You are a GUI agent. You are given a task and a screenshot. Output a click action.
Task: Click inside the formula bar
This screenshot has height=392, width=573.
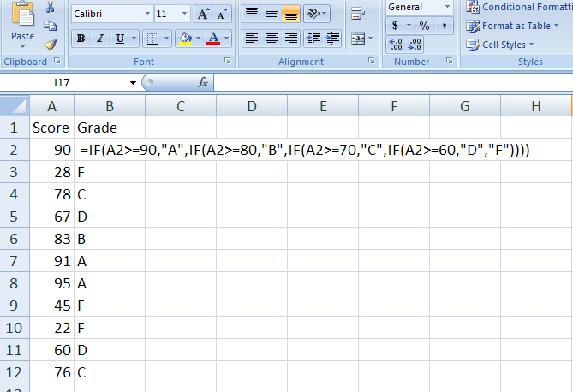pyautogui.click(x=393, y=82)
